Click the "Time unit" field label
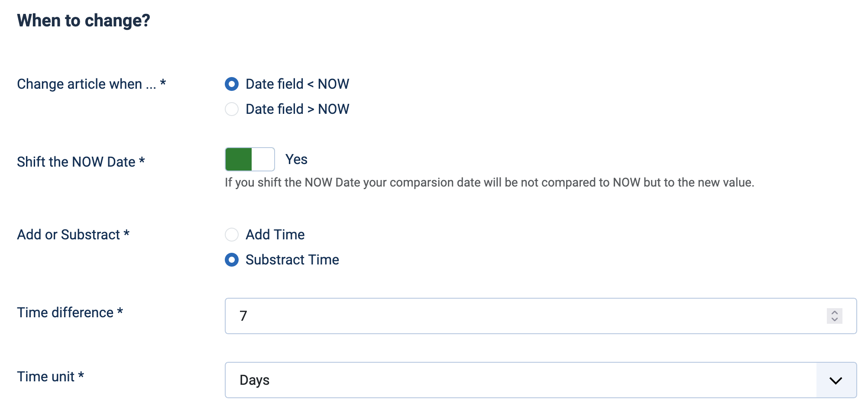Image resolution: width=868 pixels, height=406 pixels. click(46, 377)
